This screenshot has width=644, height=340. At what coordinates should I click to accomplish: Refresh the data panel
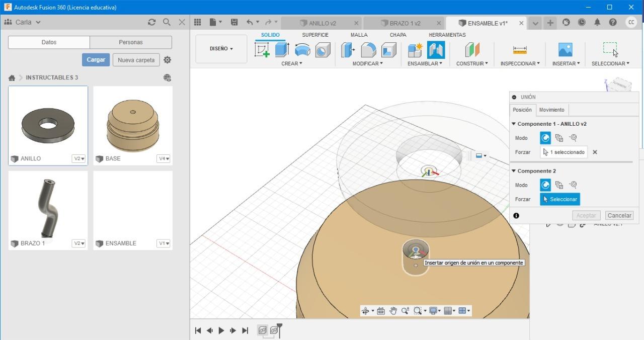click(151, 22)
